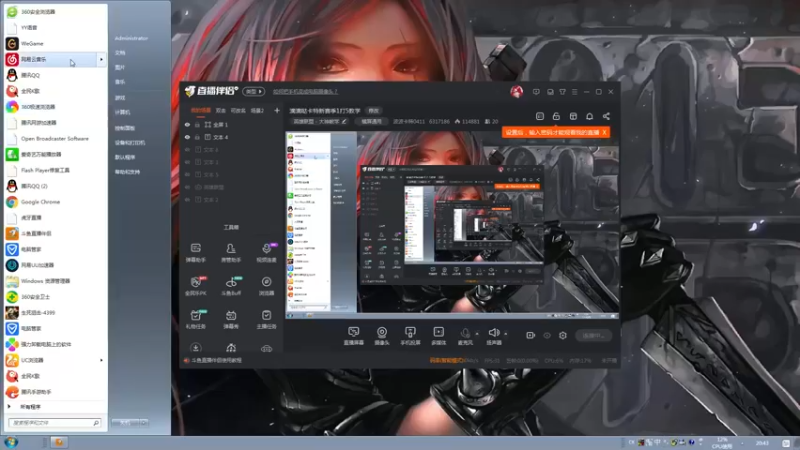Click the 连接中 start streaming button
Screen dimensions: 800x450
coord(593,335)
